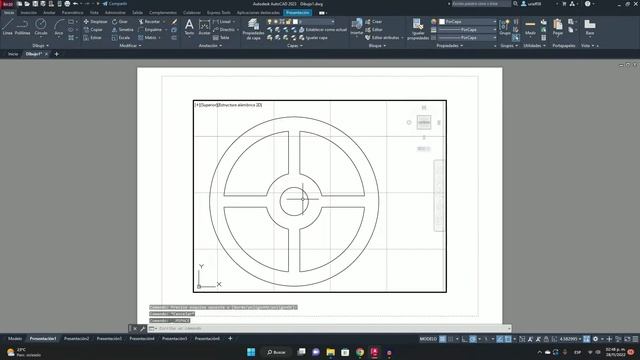Click Establecer como actual layer button

point(322,30)
